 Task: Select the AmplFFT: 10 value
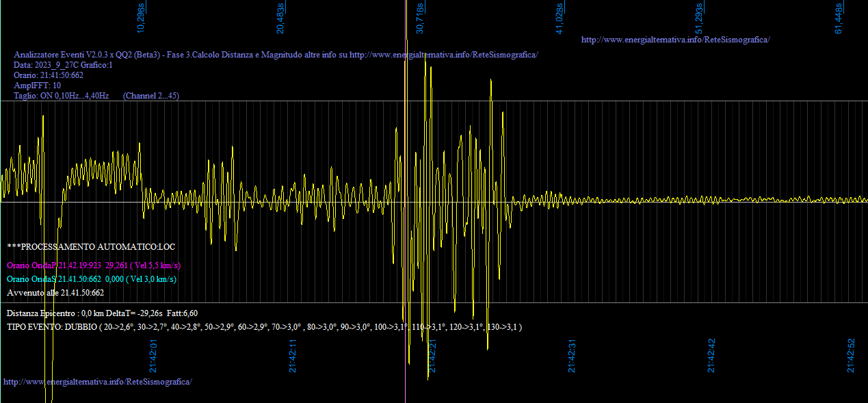37,86
